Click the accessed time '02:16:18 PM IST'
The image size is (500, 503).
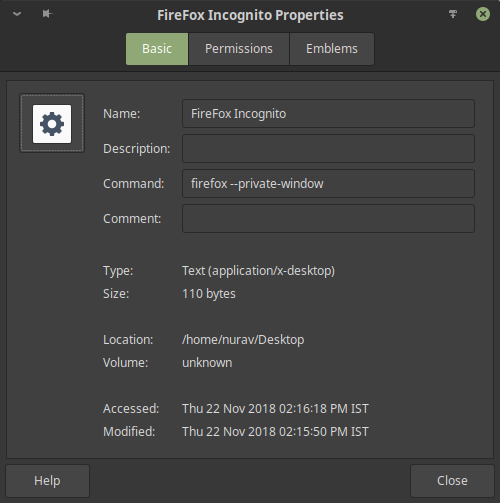tap(324, 409)
